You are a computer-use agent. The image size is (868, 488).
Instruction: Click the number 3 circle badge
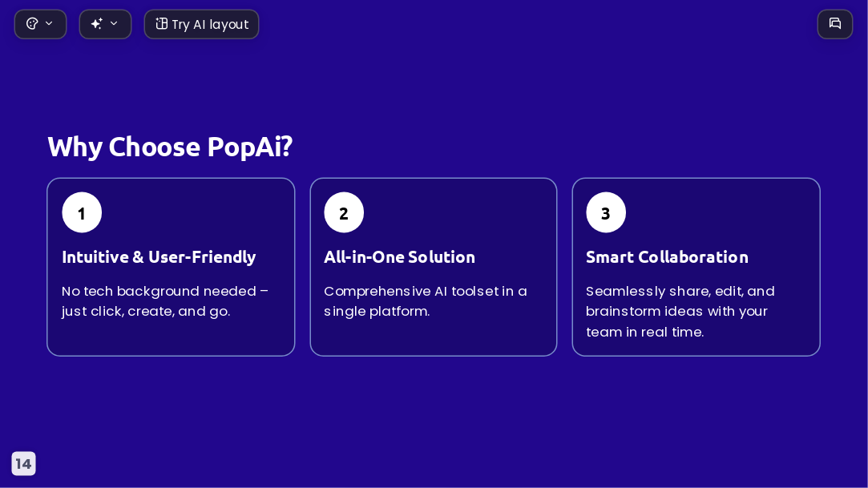(606, 212)
